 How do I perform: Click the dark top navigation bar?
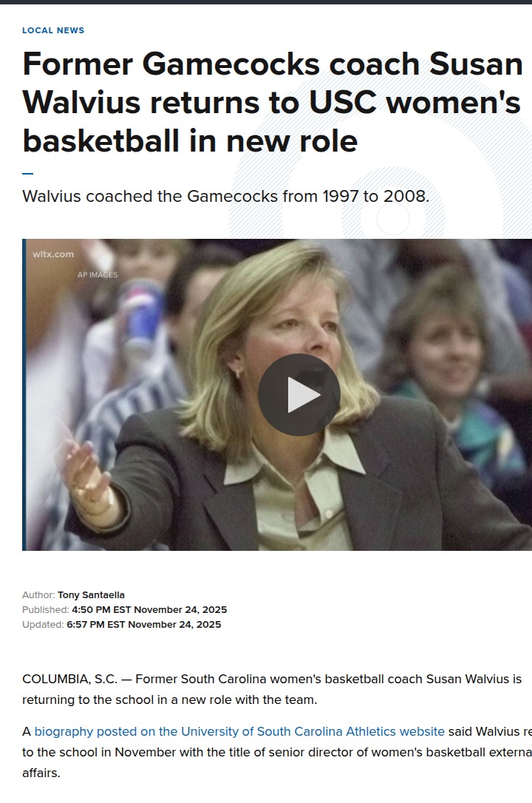266,2
